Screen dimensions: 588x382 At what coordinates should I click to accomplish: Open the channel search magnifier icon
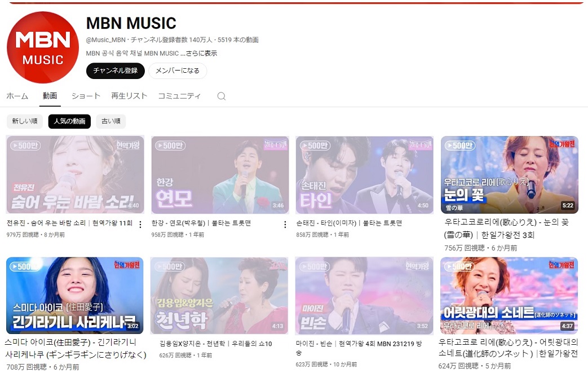pyautogui.click(x=222, y=96)
